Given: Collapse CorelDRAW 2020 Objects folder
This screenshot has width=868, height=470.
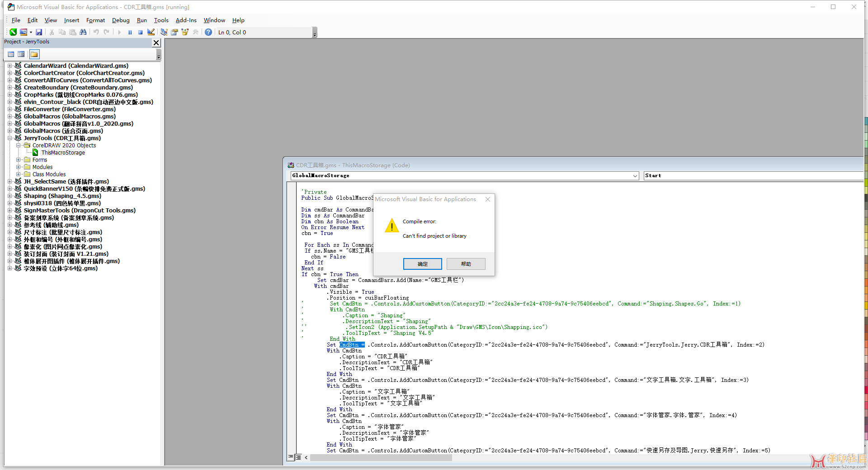Looking at the screenshot, I should (x=19, y=146).
